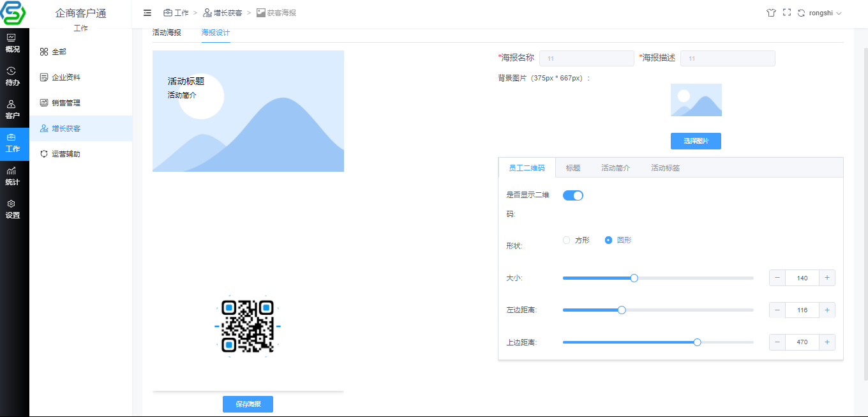Click the background image thumbnail
Viewport: 868px width, 417px height.
coord(696,100)
